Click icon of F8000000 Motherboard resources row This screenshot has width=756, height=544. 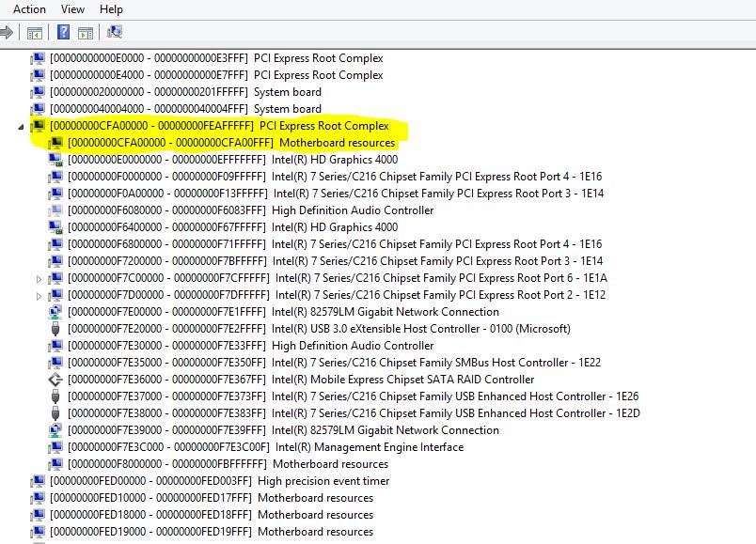click(55, 464)
